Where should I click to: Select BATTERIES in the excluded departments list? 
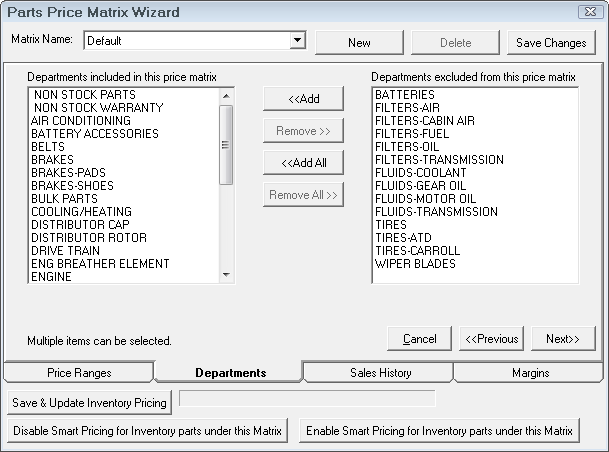(405, 95)
